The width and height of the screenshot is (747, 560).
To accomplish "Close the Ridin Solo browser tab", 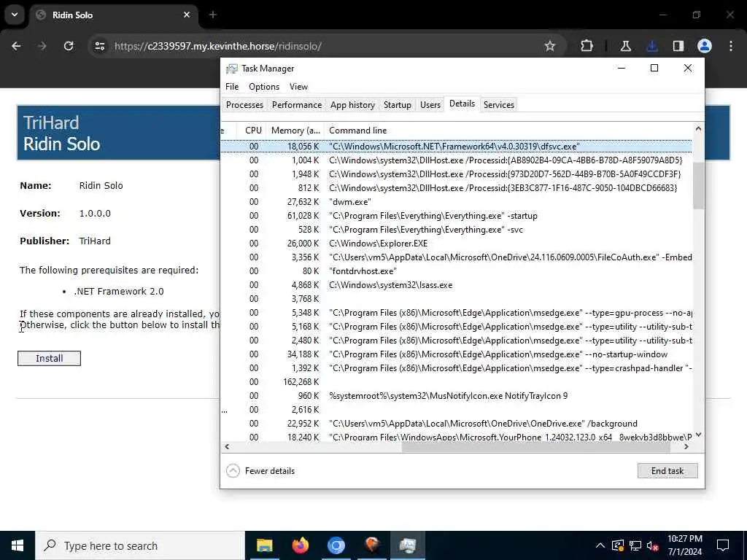I will pos(187,15).
